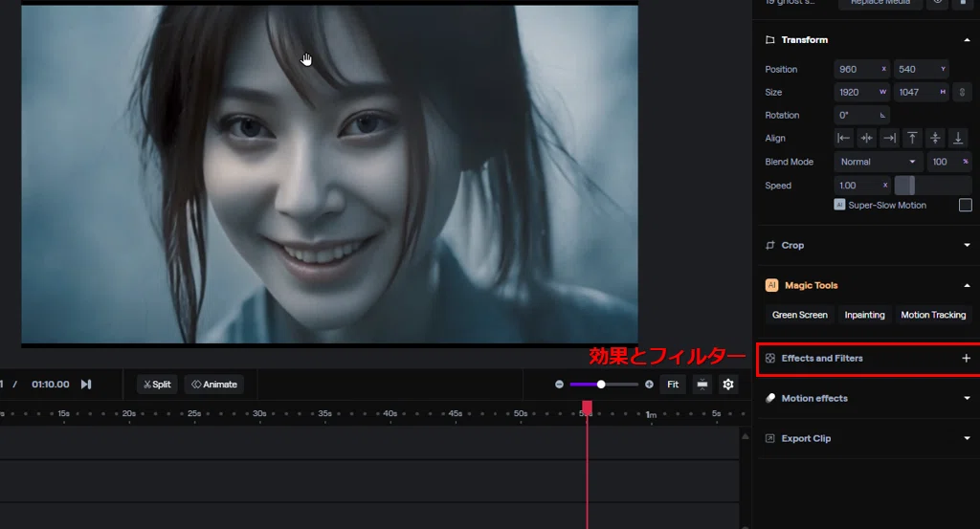
Task: Align clip to the bottom edge
Action: tap(958, 138)
